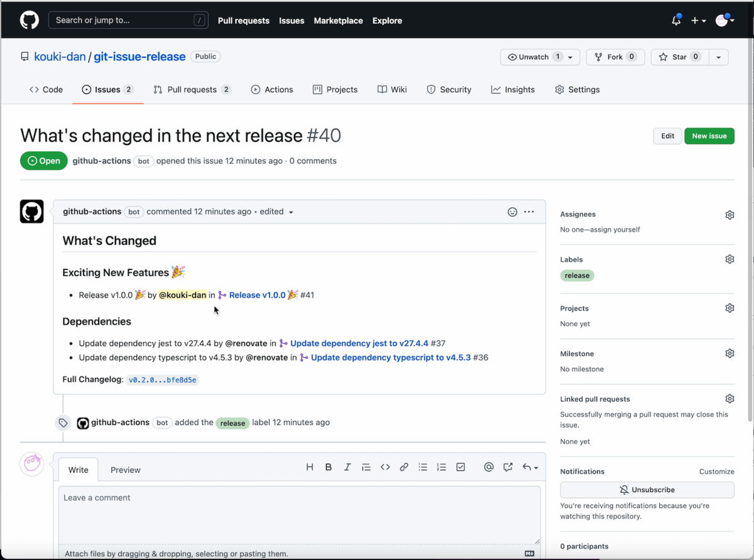This screenshot has width=754, height=560.
Task: Click the @kouki-dan mention
Action: coord(183,295)
